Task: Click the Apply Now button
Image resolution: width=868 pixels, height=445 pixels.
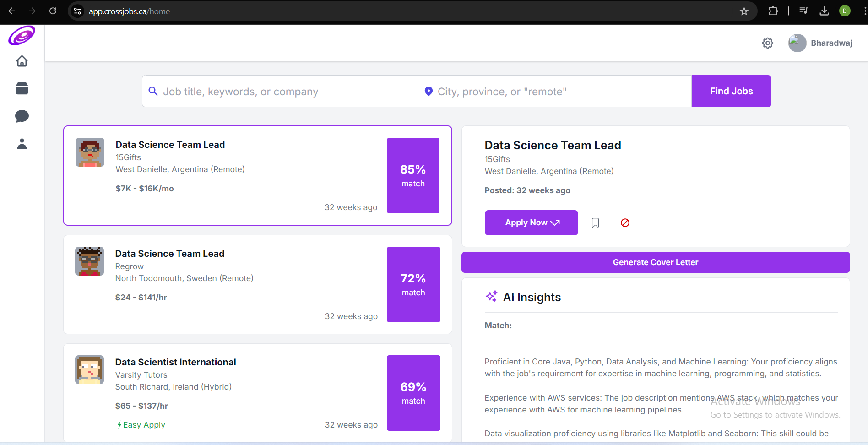Action: [531, 223]
